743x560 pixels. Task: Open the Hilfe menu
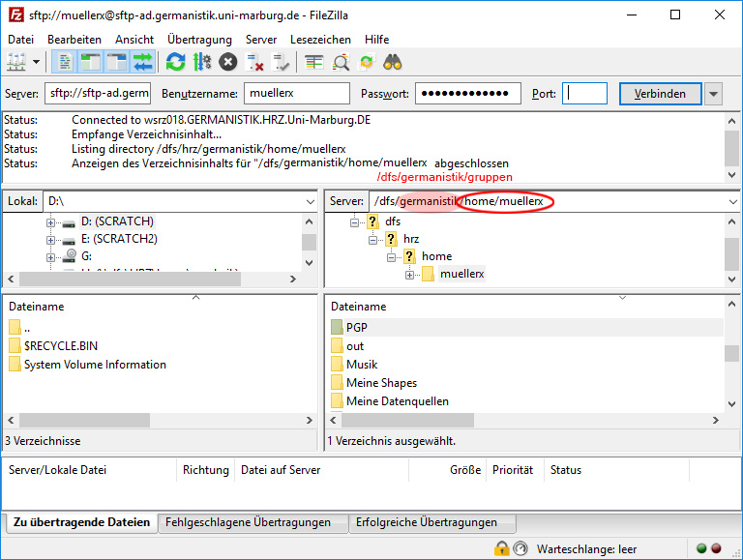[x=377, y=40]
